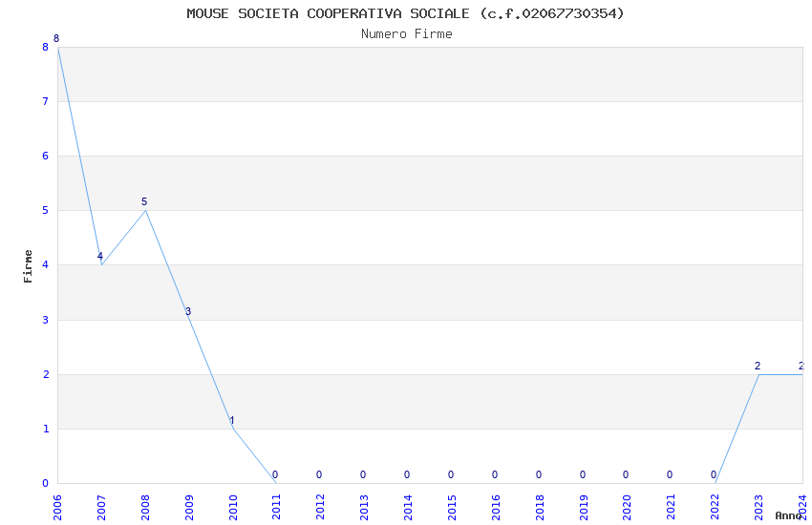Click data value 0 above year 2021
Viewport: 812px width, 525px height.
670,474
